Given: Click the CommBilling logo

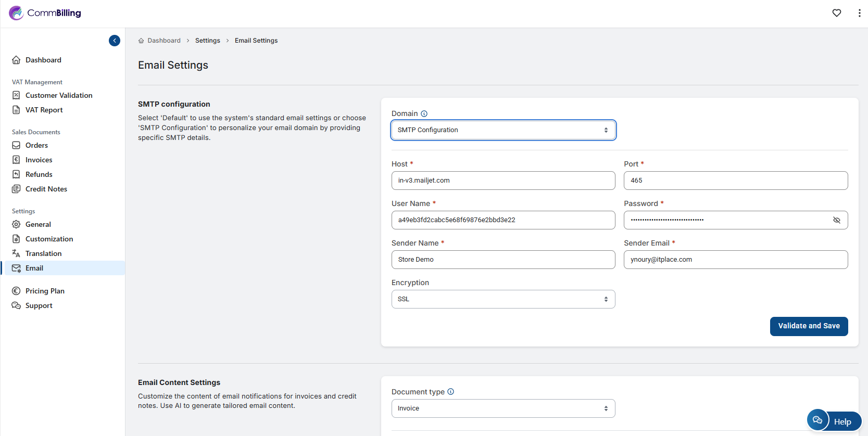Looking at the screenshot, I should pyautogui.click(x=45, y=13).
